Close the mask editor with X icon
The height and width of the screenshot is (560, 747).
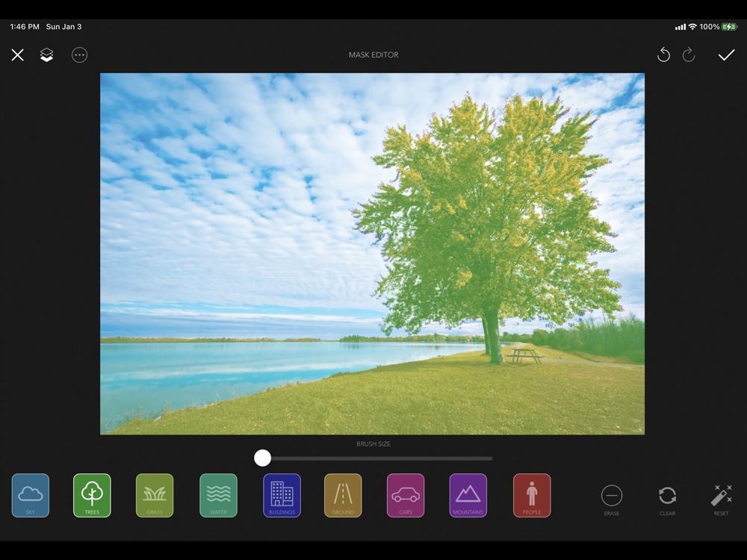pos(18,55)
